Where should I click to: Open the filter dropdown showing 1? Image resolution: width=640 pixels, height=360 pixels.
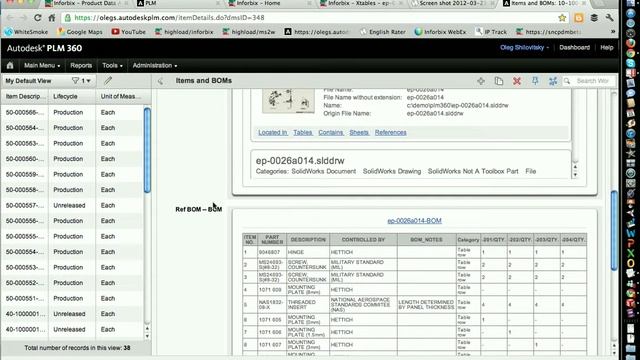pos(81,81)
